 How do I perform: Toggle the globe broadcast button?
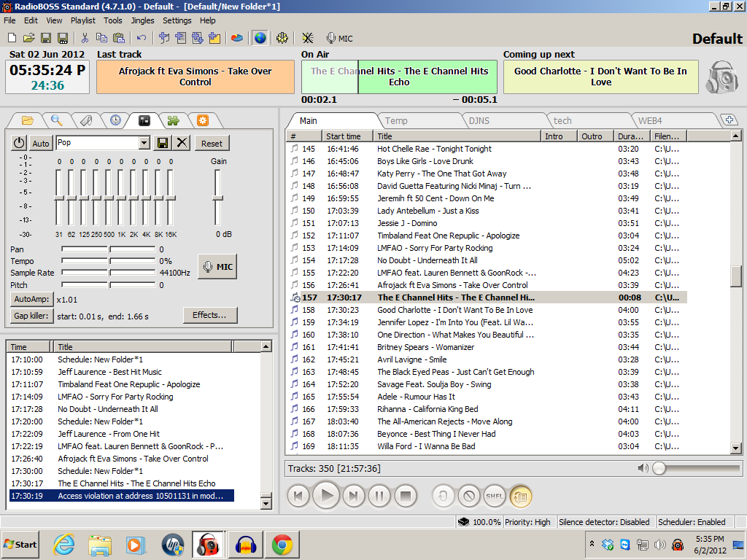point(260,38)
